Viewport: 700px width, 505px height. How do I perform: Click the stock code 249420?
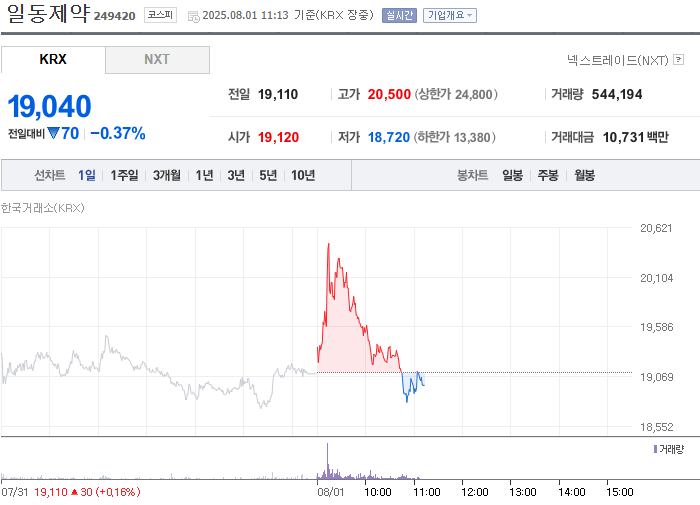[114, 16]
